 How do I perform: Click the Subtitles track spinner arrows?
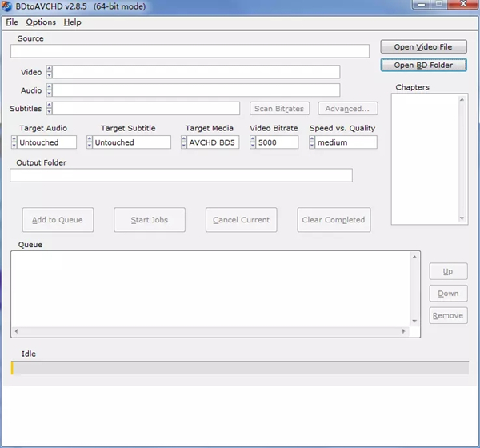49,108
